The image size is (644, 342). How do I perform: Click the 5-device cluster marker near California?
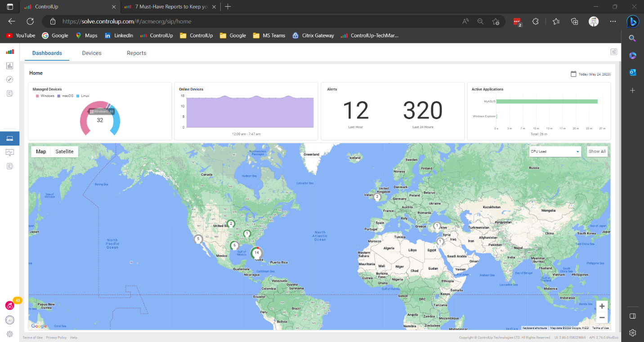click(x=198, y=239)
